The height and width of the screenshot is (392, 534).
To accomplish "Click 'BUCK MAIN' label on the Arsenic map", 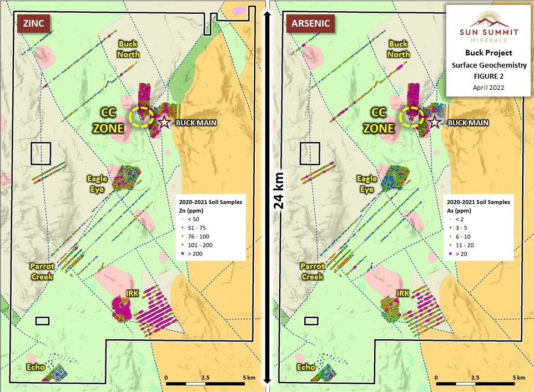I will (x=468, y=123).
